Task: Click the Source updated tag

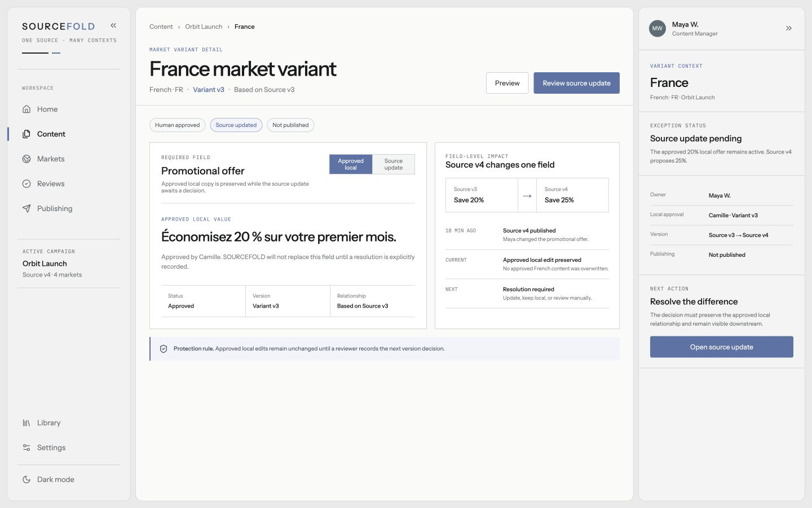Action: 236,125
